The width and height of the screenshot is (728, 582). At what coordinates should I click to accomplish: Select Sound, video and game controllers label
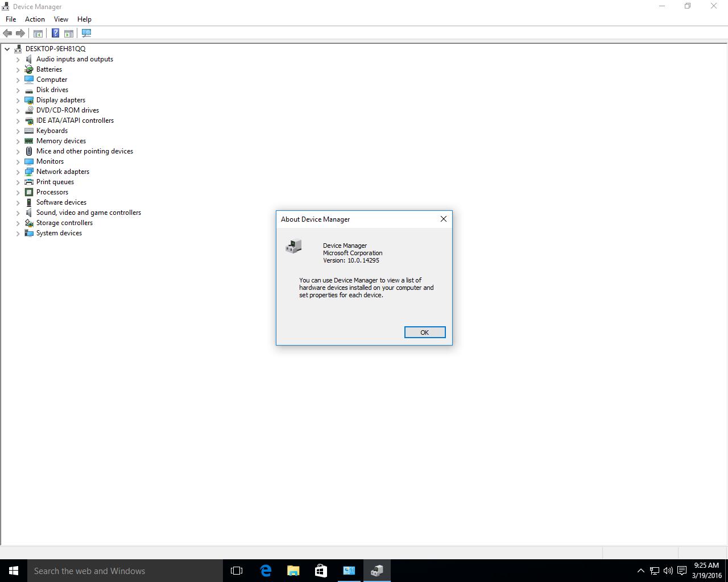click(89, 213)
